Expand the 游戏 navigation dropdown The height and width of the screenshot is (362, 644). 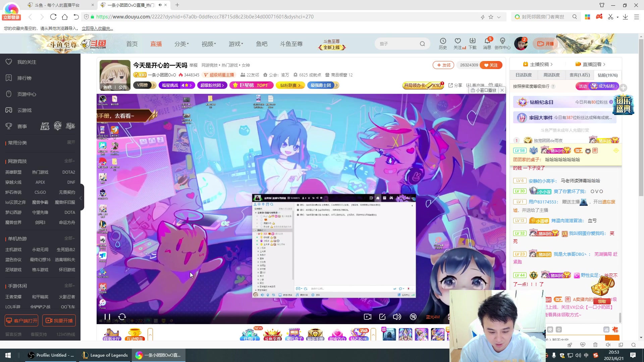pos(236,44)
